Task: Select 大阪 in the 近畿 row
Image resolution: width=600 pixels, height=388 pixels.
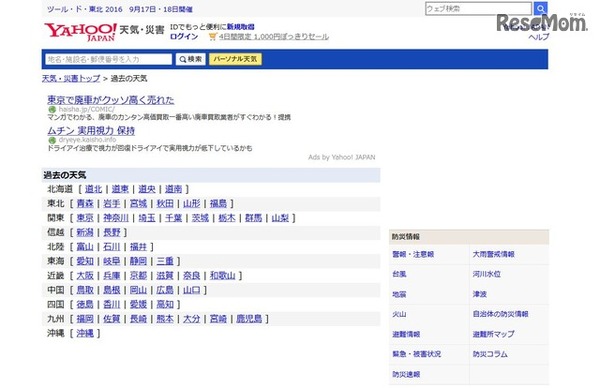Action: 85,276
